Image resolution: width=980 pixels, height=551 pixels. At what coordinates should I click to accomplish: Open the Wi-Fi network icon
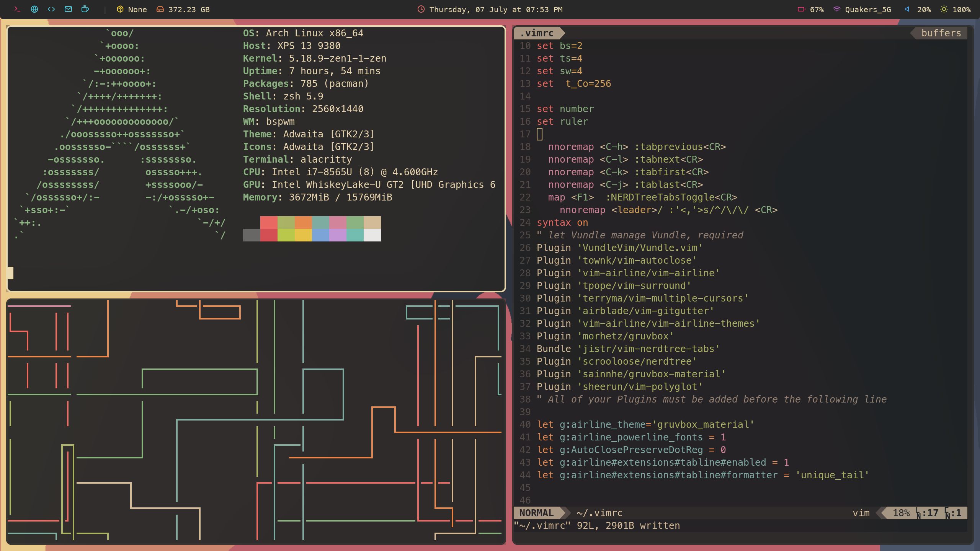pos(837,9)
